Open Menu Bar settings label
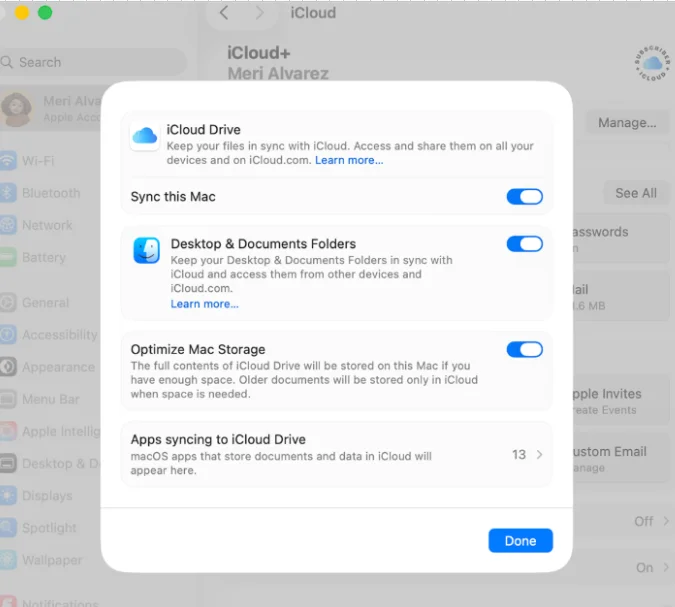The image size is (675, 607). 51,400
